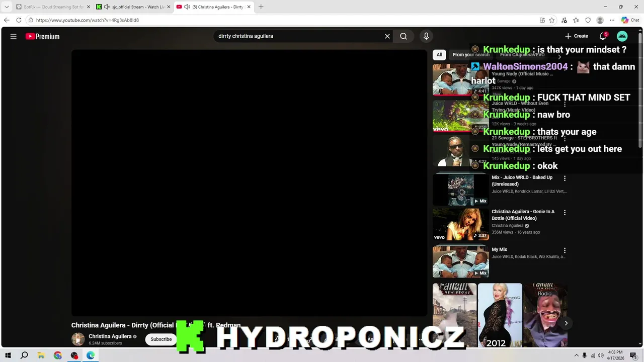Viewport: 644px width, 362px height.
Task: Reload the YouTube page
Action: pos(19,20)
